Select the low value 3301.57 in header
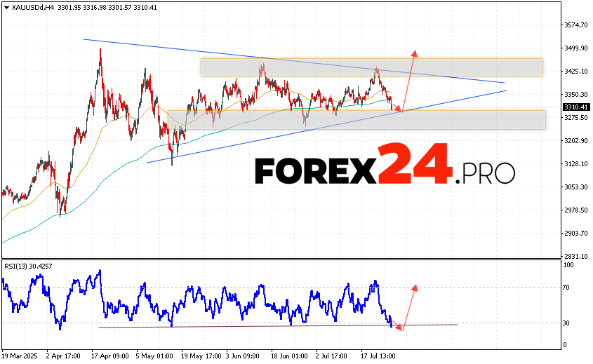Screen dimensions: 593x364 tap(119, 8)
